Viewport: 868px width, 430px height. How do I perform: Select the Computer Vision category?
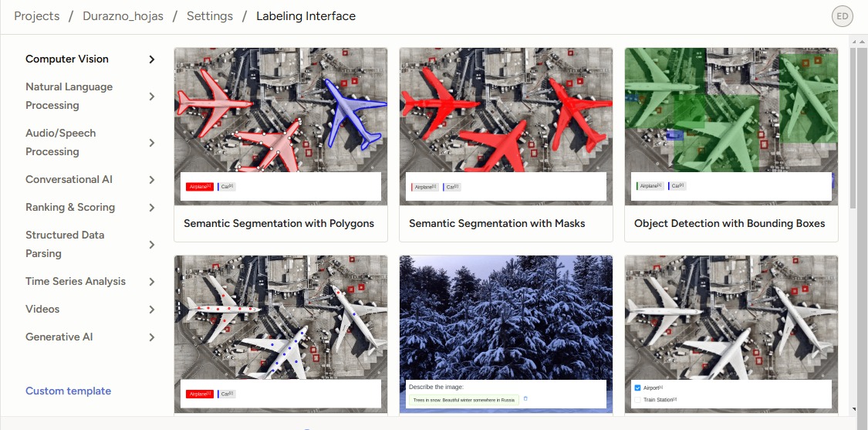(x=67, y=59)
